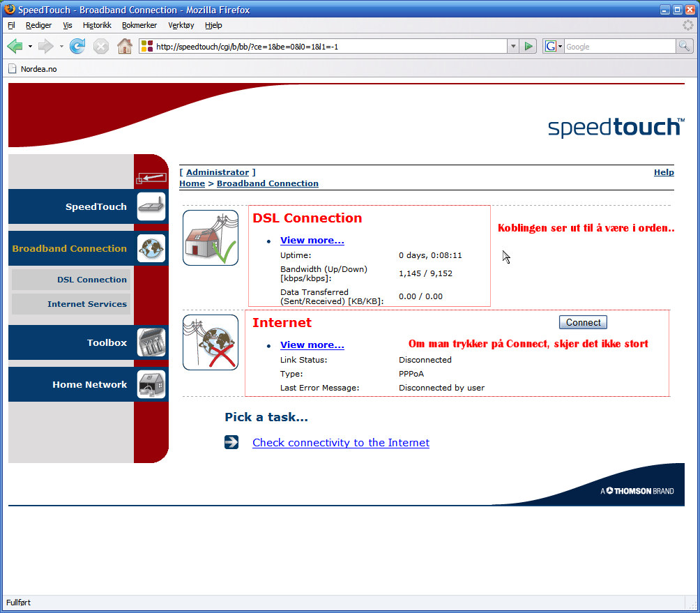
Task: Click the grey forward arrow button
Action: [x=45, y=46]
